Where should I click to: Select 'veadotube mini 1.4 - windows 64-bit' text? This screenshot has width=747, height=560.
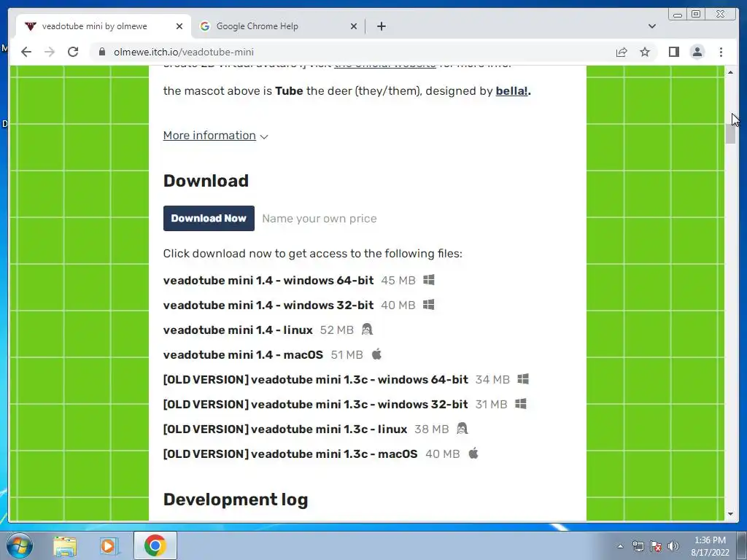(268, 281)
